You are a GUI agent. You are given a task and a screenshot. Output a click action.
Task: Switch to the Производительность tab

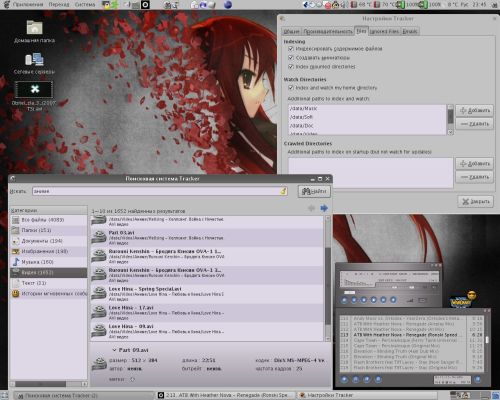tap(328, 31)
